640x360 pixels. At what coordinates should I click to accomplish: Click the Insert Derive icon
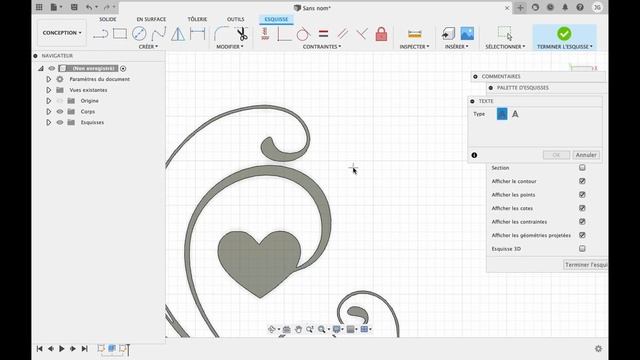448,34
